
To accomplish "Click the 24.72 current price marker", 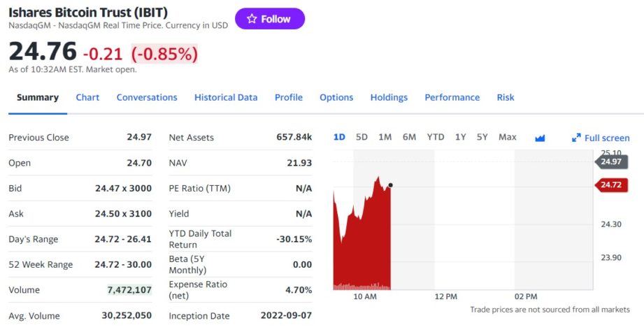I will pos(611,185).
